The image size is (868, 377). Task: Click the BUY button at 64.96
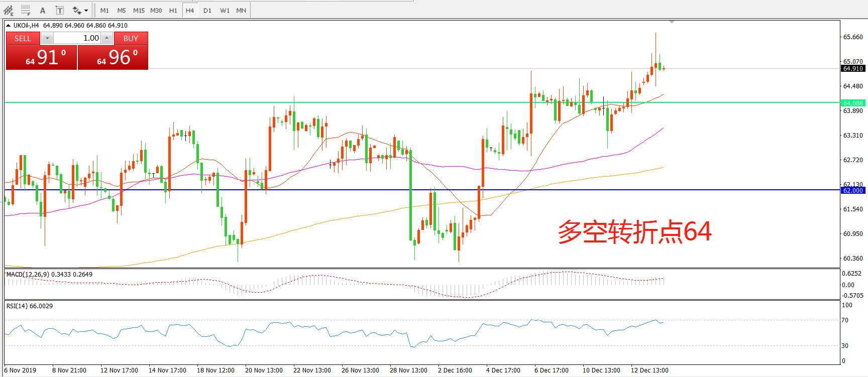pyautogui.click(x=113, y=57)
